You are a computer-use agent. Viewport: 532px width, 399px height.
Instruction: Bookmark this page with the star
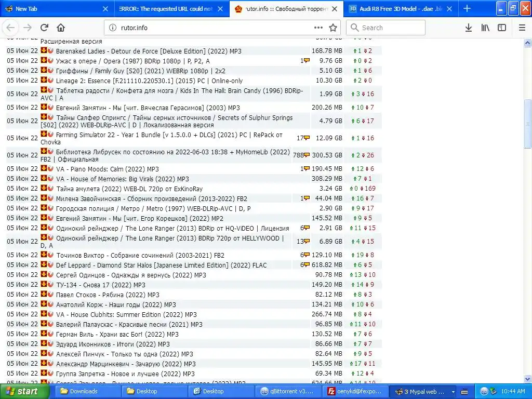(x=333, y=28)
